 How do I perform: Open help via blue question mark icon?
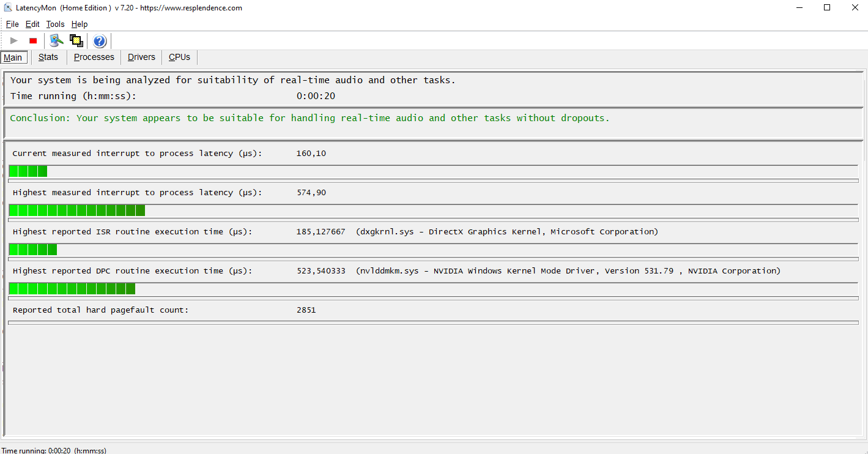click(100, 41)
